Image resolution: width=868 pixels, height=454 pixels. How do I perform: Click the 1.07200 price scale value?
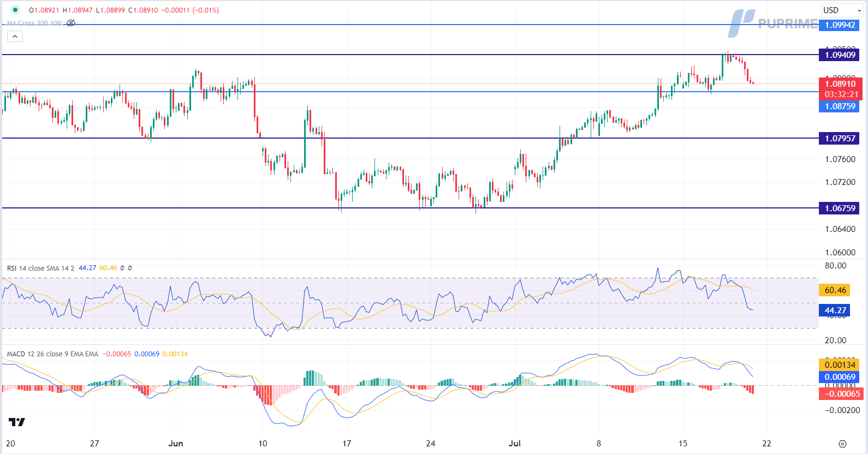840,182
